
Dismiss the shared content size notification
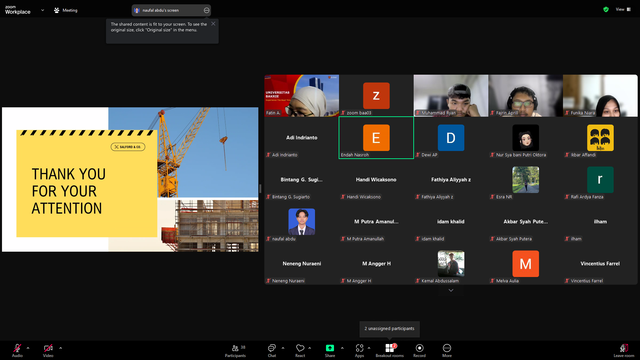[x=213, y=24]
